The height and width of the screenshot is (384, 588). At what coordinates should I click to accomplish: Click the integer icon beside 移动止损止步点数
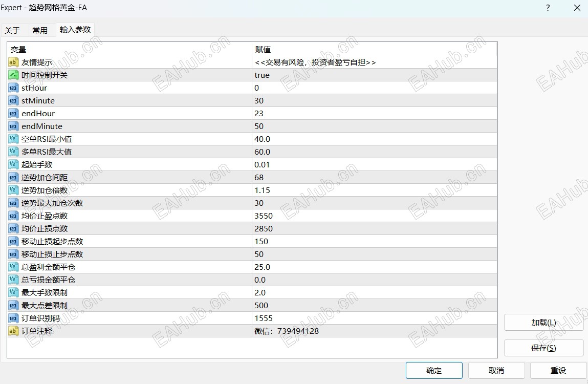[x=13, y=254]
